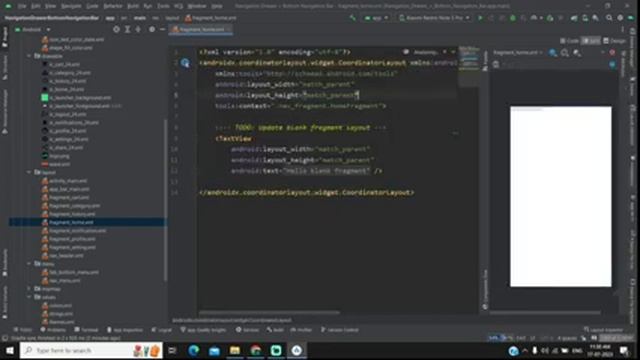Image resolution: width=640 pixels, height=360 pixels.
Task: Select activity_main.xml in the layout folder
Action: [64, 181]
